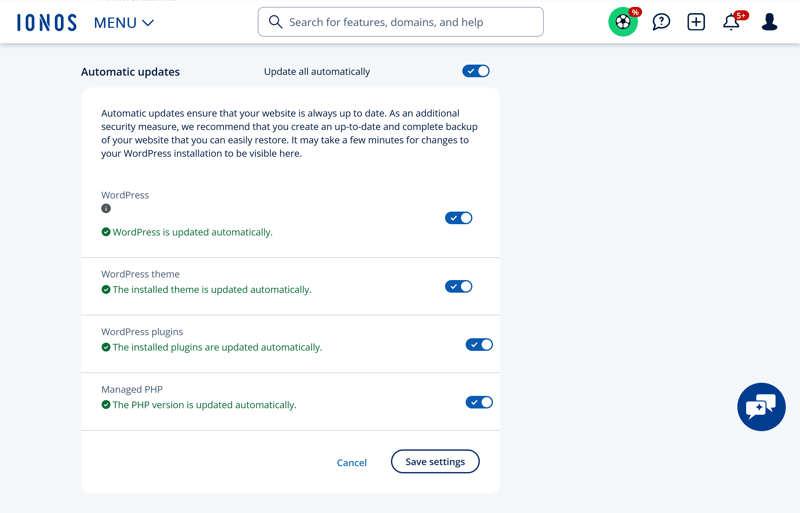Screen dimensions: 800x513
Task: Click the WordPress info icon
Action: (x=106, y=208)
